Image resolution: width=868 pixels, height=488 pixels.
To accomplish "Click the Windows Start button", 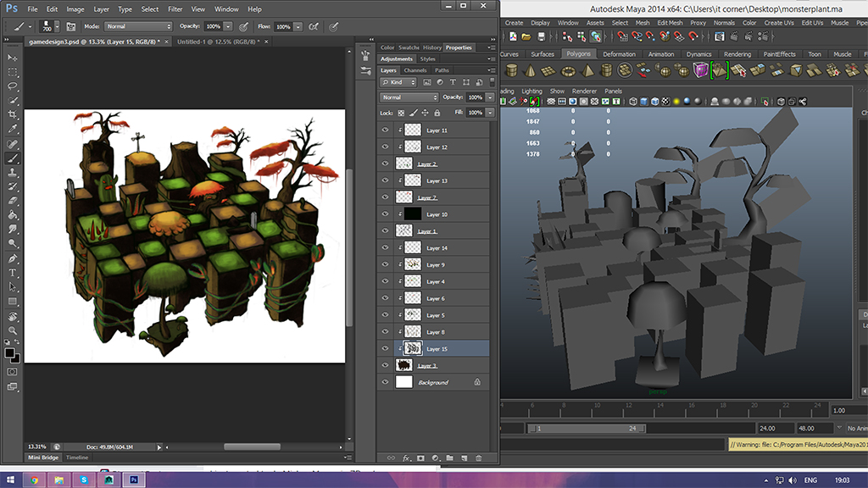I will point(10,480).
